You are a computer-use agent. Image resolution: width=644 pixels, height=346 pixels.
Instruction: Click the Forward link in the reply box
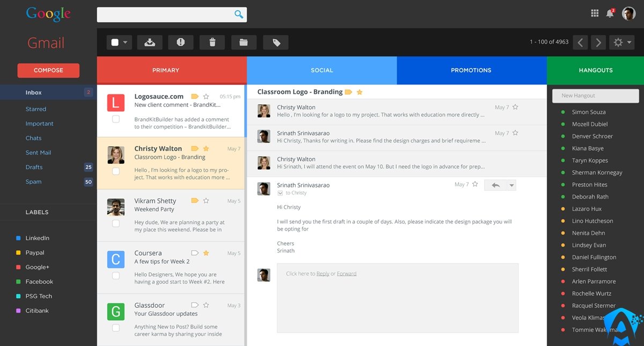(347, 273)
